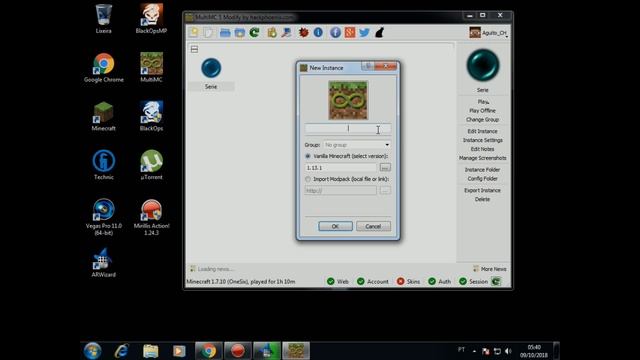
Task: Click OK in New Instance dialog
Action: (x=335, y=226)
